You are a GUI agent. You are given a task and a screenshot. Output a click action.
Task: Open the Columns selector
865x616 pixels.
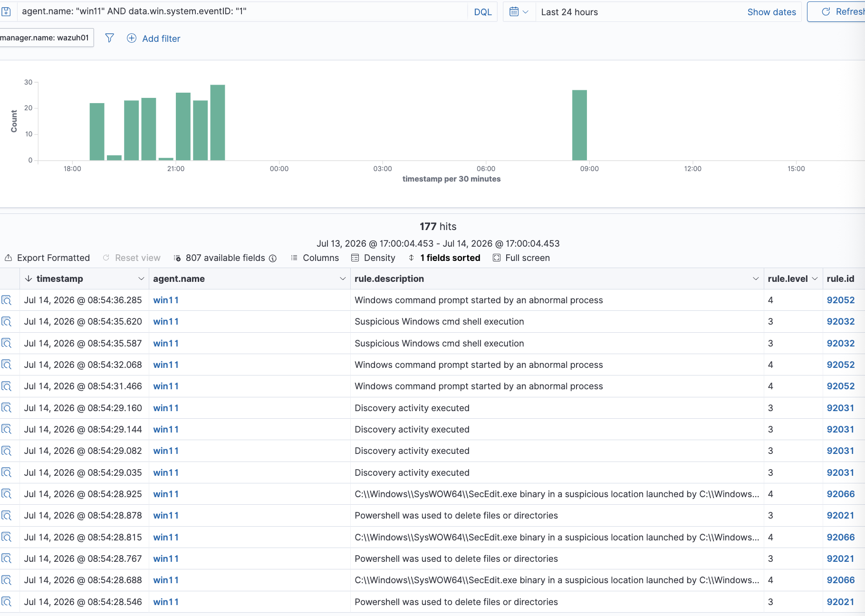pyautogui.click(x=315, y=258)
